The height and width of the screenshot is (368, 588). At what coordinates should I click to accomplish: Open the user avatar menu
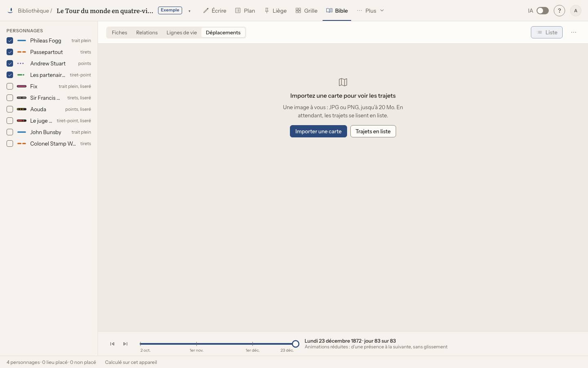coord(576,11)
